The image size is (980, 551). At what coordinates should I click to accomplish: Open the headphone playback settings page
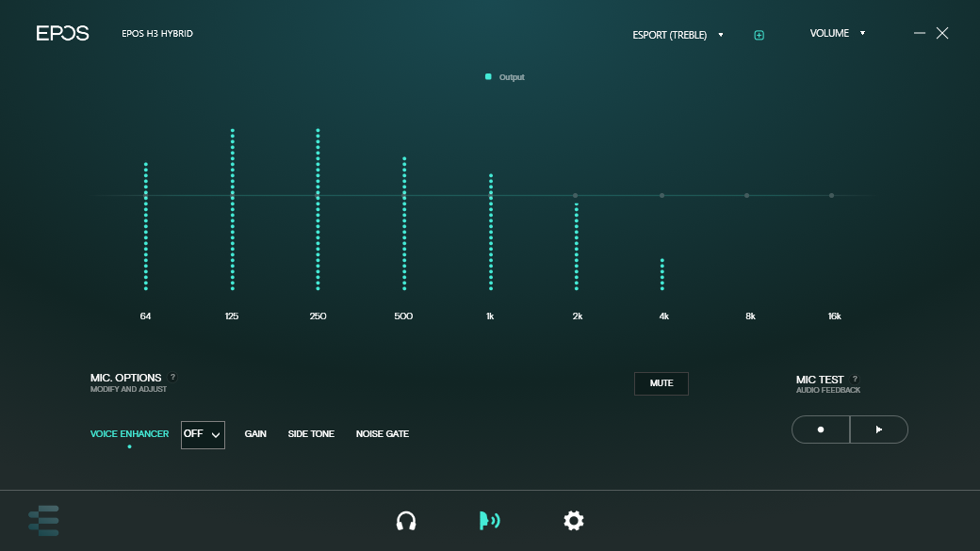click(x=406, y=520)
